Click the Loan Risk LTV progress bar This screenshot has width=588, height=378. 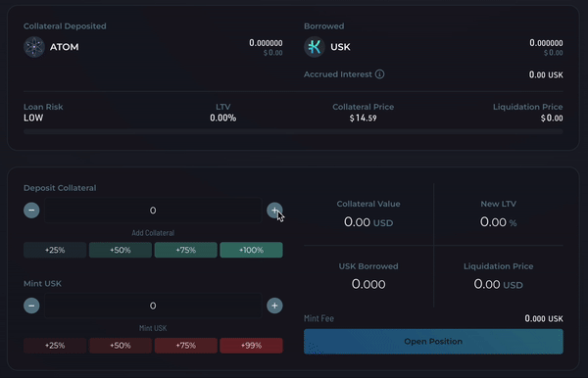point(293,131)
